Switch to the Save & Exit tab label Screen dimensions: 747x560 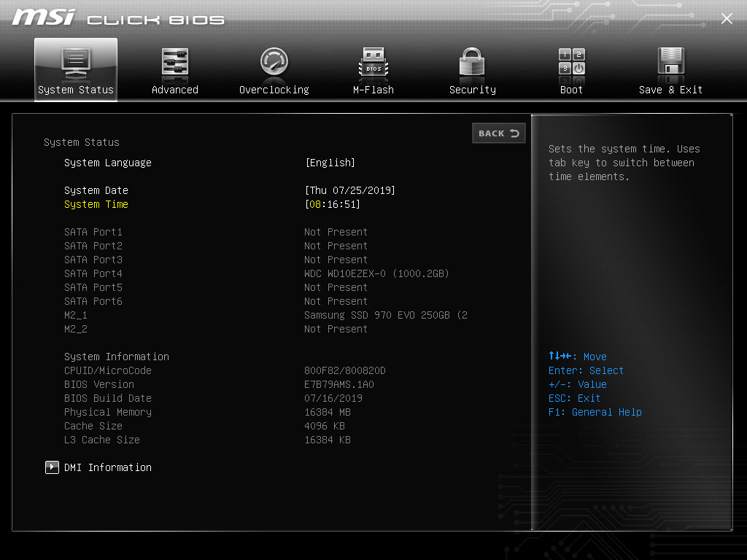pyautogui.click(x=671, y=90)
